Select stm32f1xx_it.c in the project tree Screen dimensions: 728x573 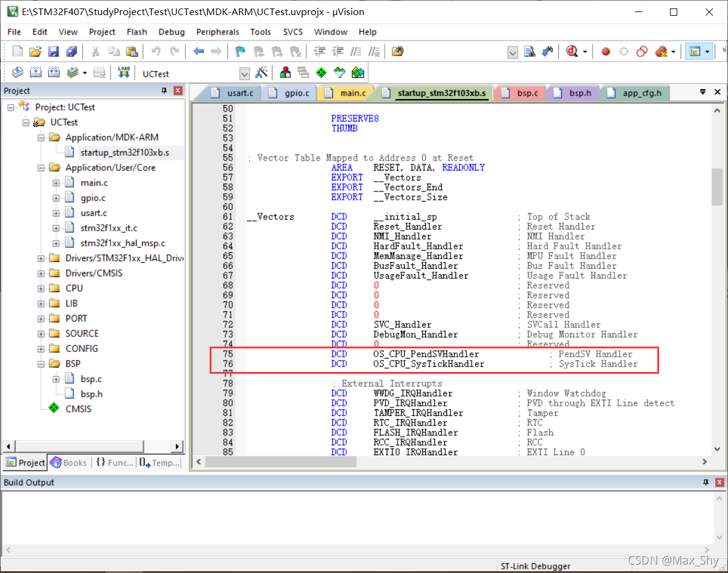click(109, 228)
